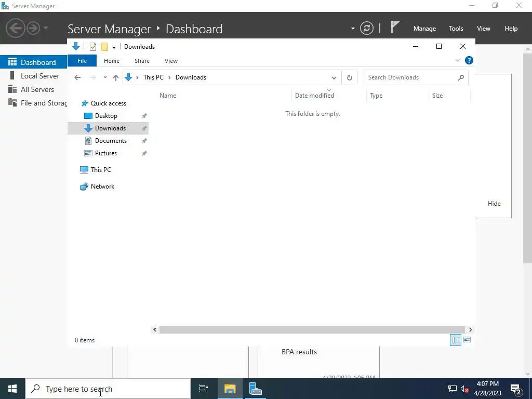This screenshot has height=399, width=532.
Task: Select All Servers in Server Manager sidebar
Action: 33,89
